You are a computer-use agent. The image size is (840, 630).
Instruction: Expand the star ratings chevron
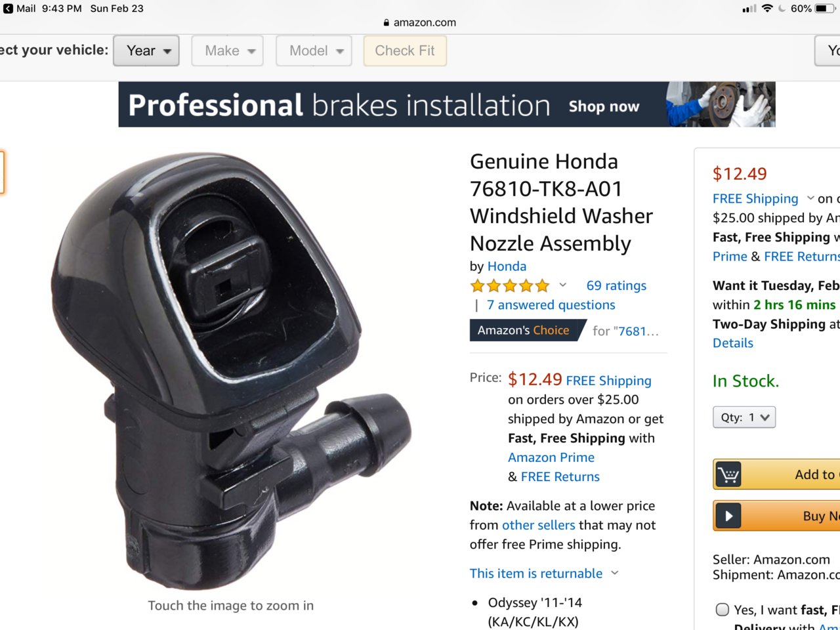coord(562,285)
